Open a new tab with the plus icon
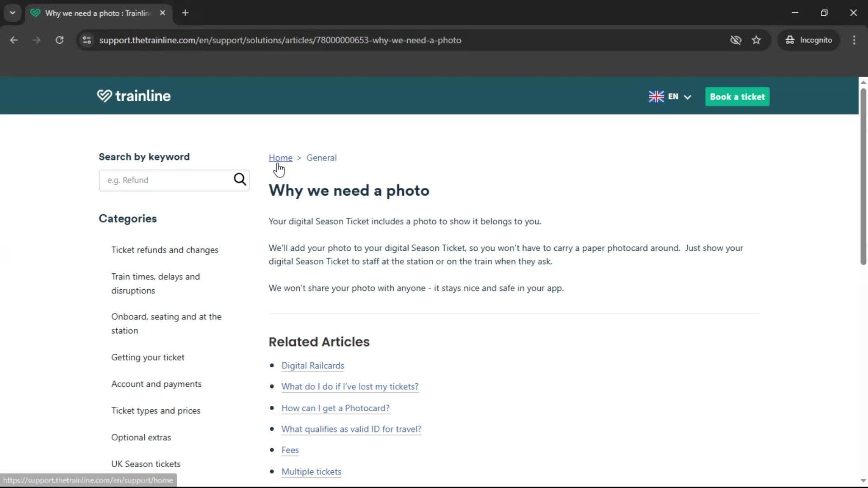The image size is (868, 488). coord(185,13)
